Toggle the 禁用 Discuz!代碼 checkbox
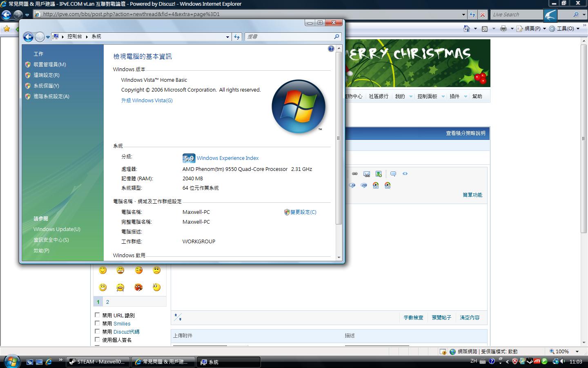Image resolution: width=588 pixels, height=368 pixels. pos(97,331)
